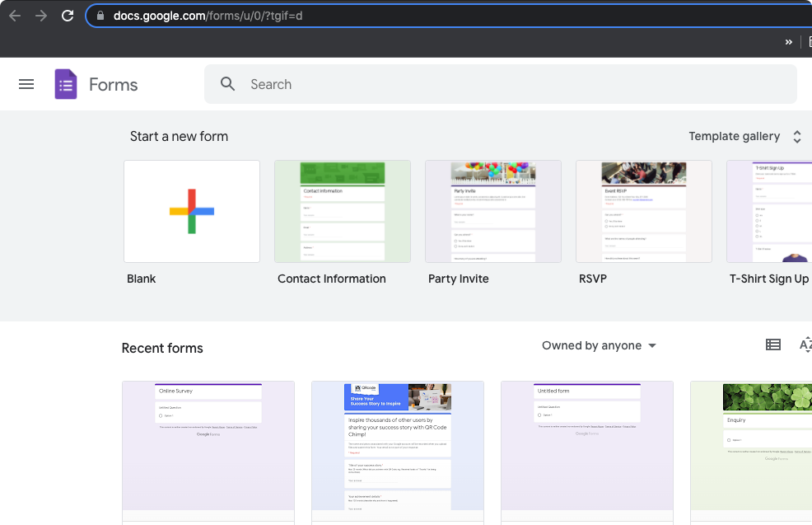
Task: Open the AZ sort options icon
Action: tap(805, 345)
